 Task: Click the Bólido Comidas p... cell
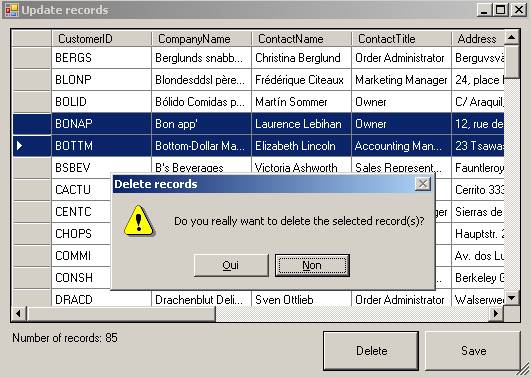pyautogui.click(x=201, y=102)
